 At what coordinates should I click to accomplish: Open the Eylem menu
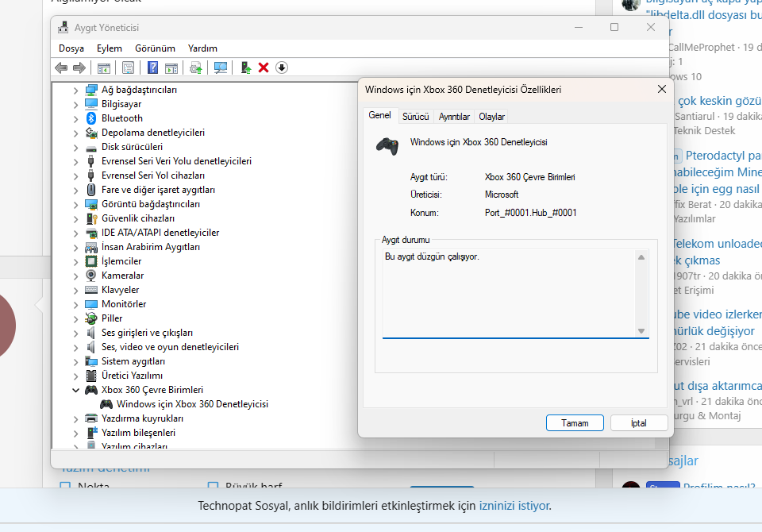[110, 48]
